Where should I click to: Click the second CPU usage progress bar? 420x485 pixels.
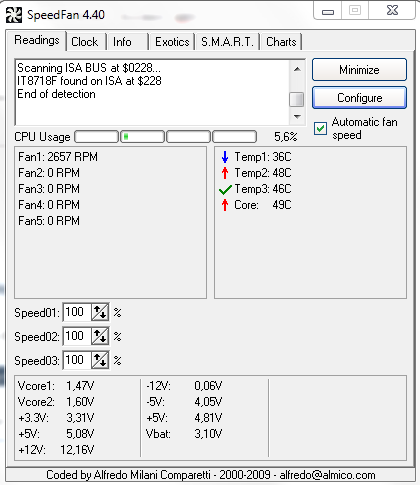click(142, 137)
